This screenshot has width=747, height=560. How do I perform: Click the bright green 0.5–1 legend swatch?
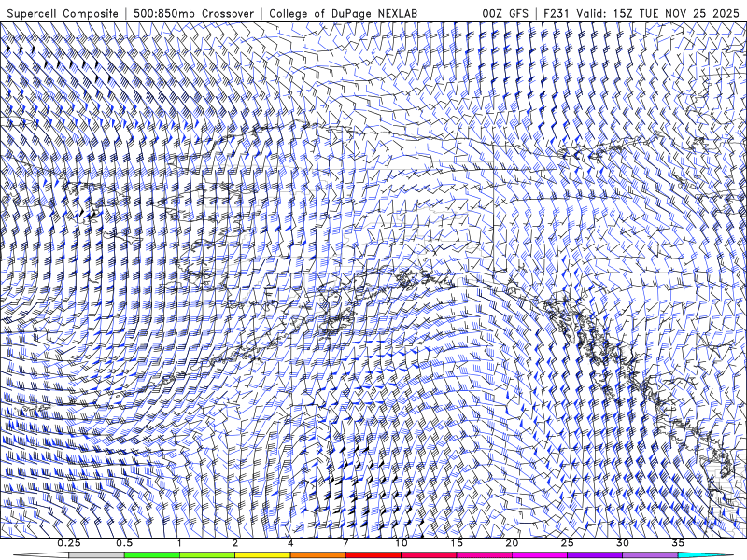(151, 555)
